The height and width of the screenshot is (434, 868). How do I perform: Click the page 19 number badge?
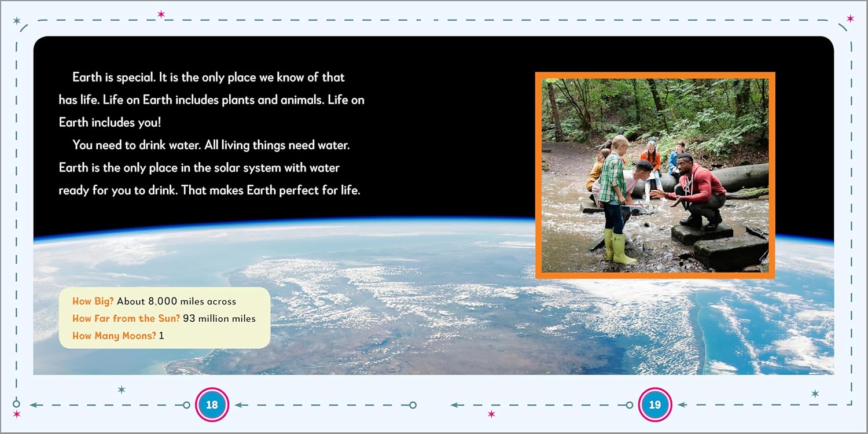pyautogui.click(x=654, y=405)
